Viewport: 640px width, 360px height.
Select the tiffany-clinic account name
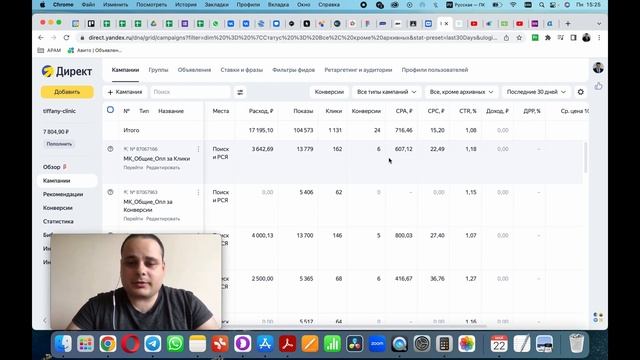[59, 111]
